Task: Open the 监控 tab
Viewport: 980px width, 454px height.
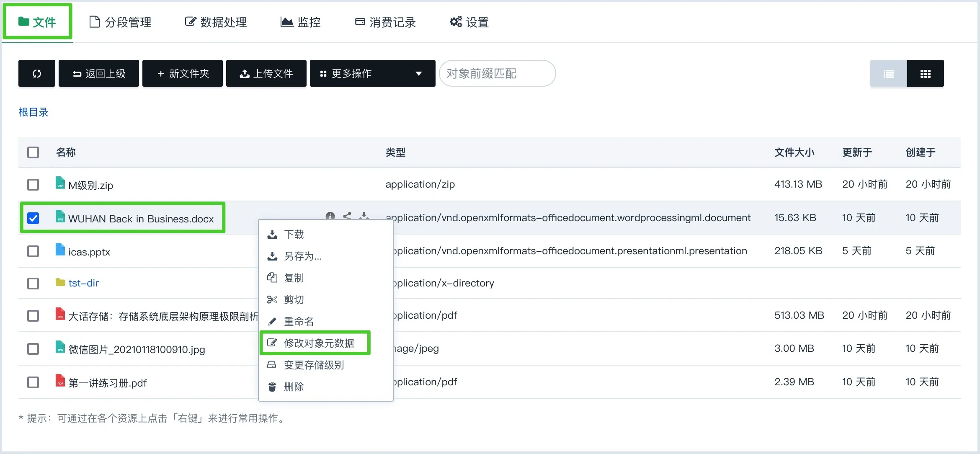Action: (x=301, y=22)
